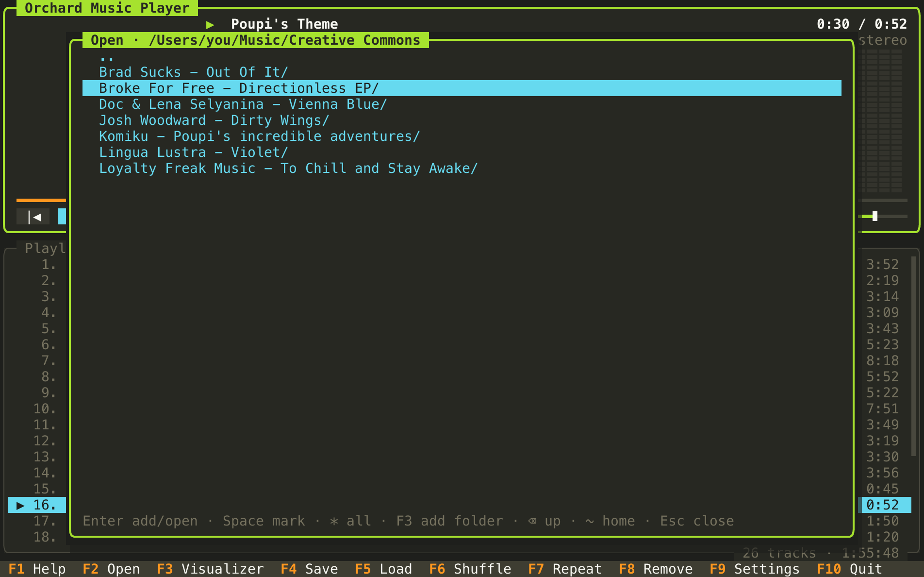Select Broke For Free – Directionless EP folder
This screenshot has width=924, height=577.
(x=462, y=88)
